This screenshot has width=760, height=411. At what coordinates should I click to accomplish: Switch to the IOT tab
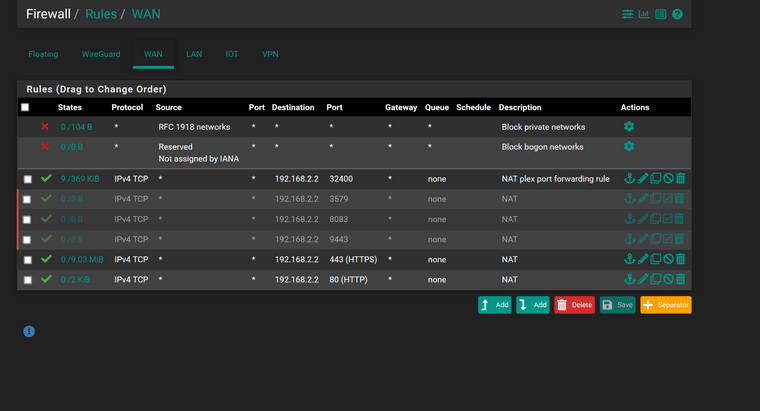coord(232,54)
